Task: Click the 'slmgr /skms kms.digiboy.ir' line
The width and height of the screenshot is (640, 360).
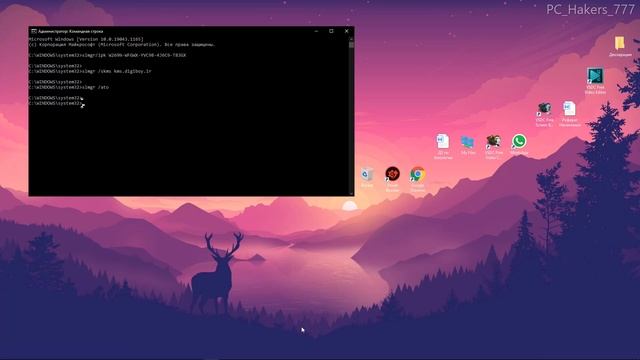Action: pos(90,71)
